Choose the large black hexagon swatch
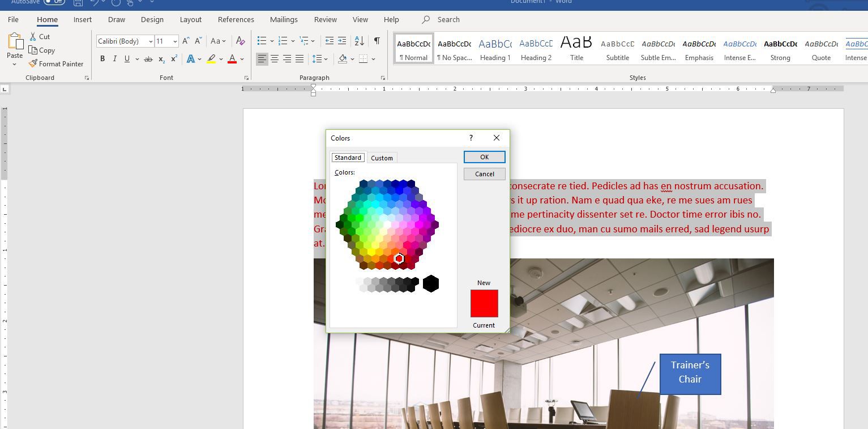Viewport: 868px width, 429px height. pyautogui.click(x=431, y=283)
